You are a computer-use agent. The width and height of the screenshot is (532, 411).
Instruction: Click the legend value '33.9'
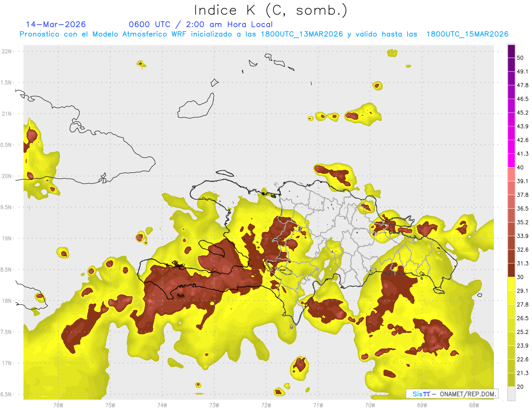pos(523,236)
